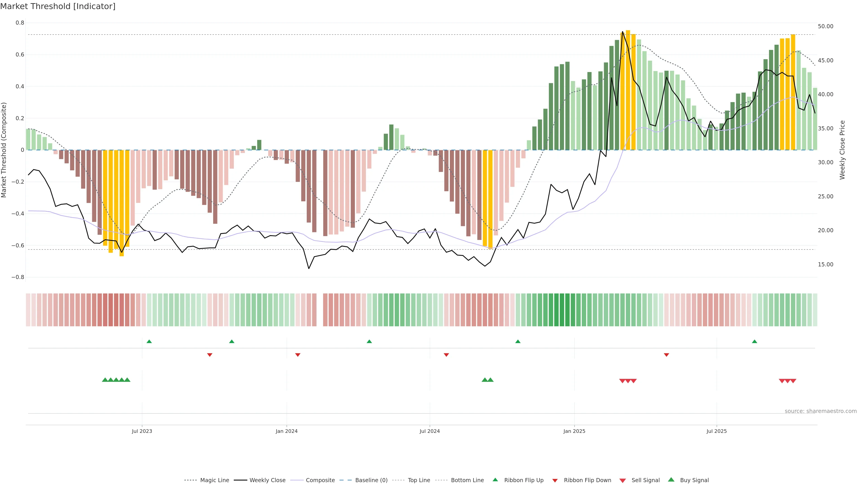Click the Sell Signal legend triangle
Viewport: 868px width, 488px height.
622,481
